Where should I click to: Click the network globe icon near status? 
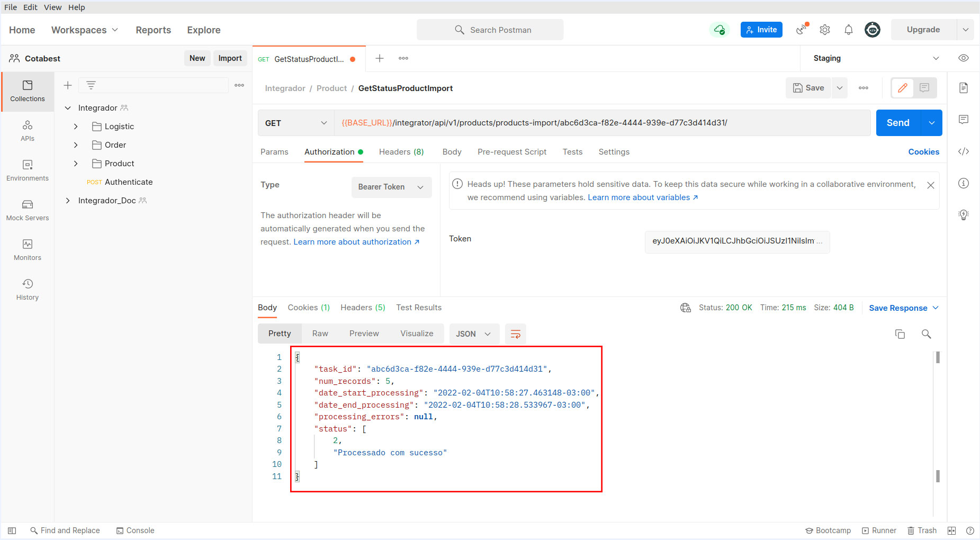(x=686, y=308)
